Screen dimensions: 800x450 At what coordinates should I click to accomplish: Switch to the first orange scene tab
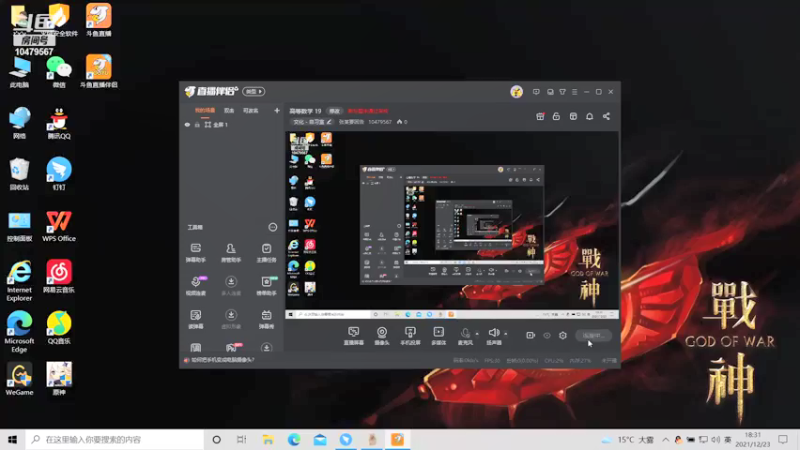click(205, 111)
